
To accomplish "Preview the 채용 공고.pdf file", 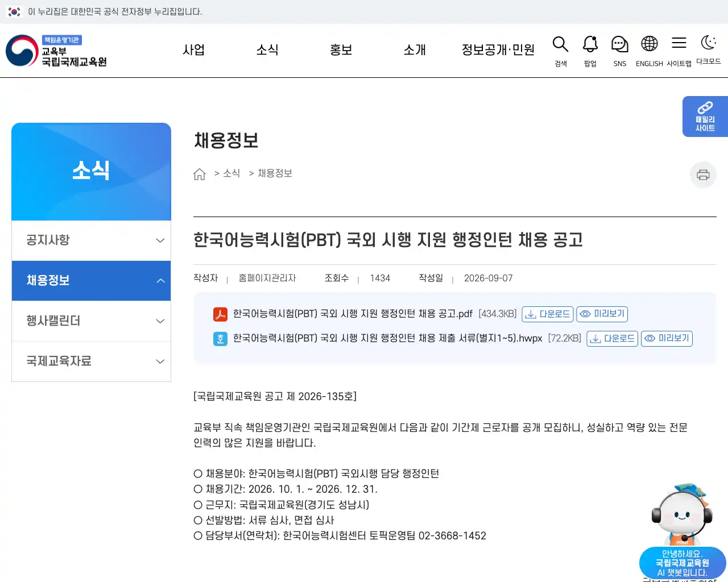I will pyautogui.click(x=602, y=314).
